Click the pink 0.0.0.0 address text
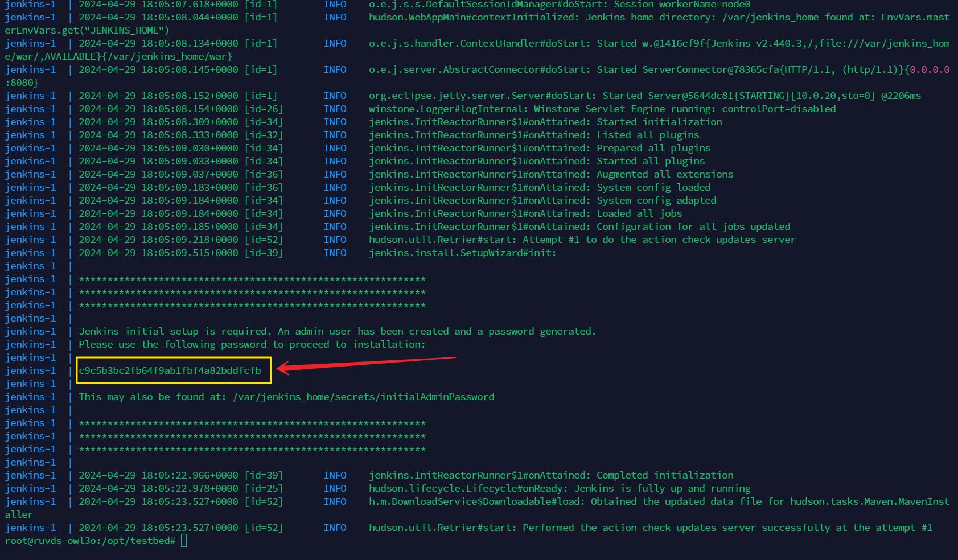This screenshot has height=560, width=958. tap(930, 69)
